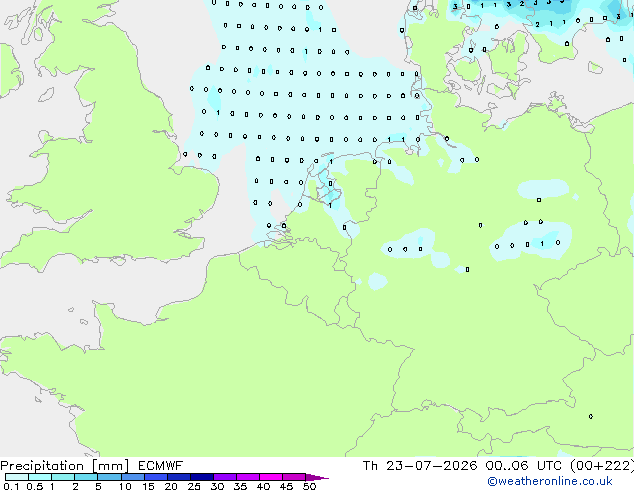The height and width of the screenshot is (490, 634).
Task: Click the 'Th 23-07-2026' date label
Action: pyautogui.click(x=420, y=466)
